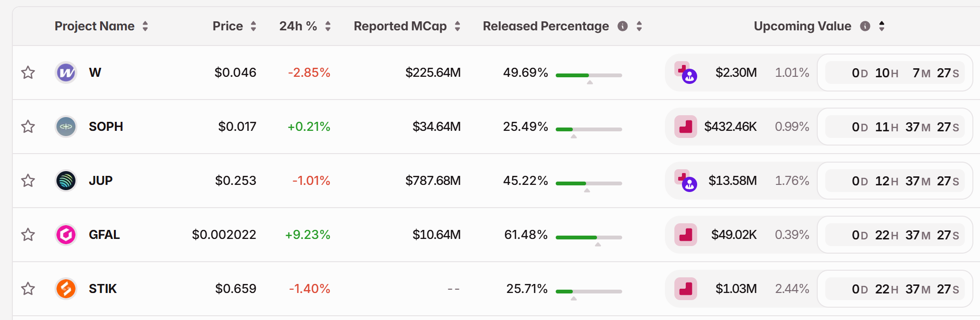980x320 pixels.
Task: Click the Released Percentage info icon
Action: (x=623, y=27)
